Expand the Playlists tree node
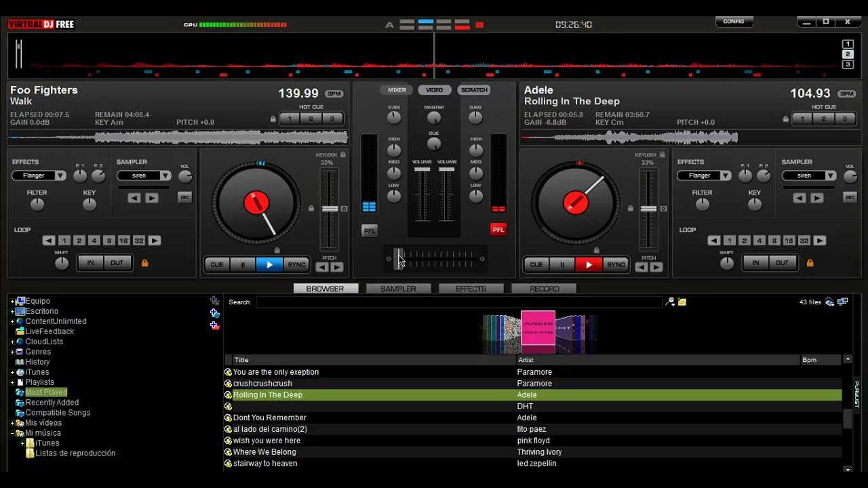Image resolution: width=868 pixels, height=488 pixels. [x=12, y=382]
